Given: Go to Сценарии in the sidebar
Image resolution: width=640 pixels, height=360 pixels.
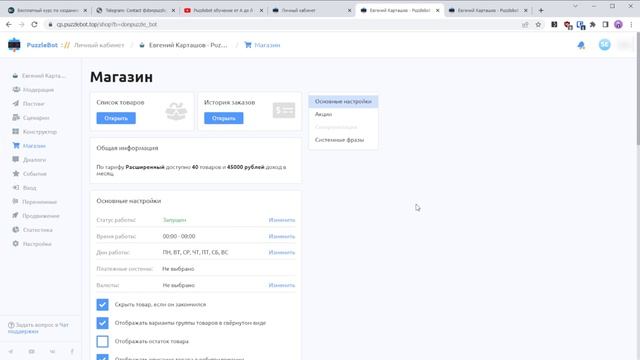Looking at the screenshot, I should point(31,118).
